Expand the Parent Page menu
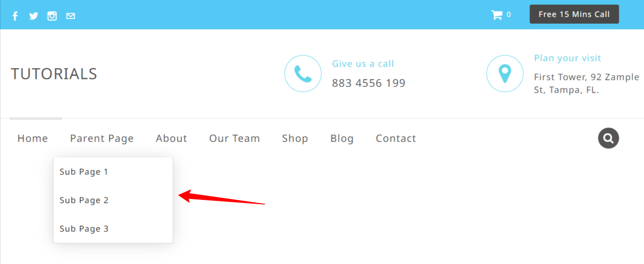The image size is (644, 264). (102, 138)
